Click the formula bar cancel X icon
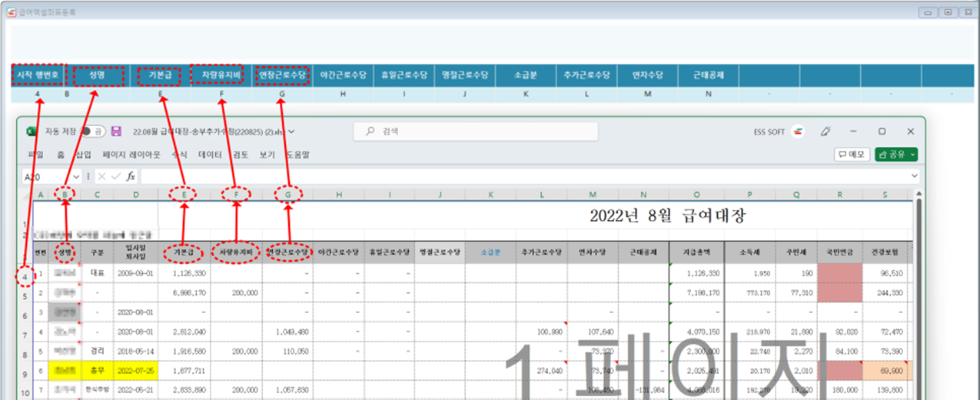Image resolution: width=980 pixels, height=400 pixels. point(102,176)
